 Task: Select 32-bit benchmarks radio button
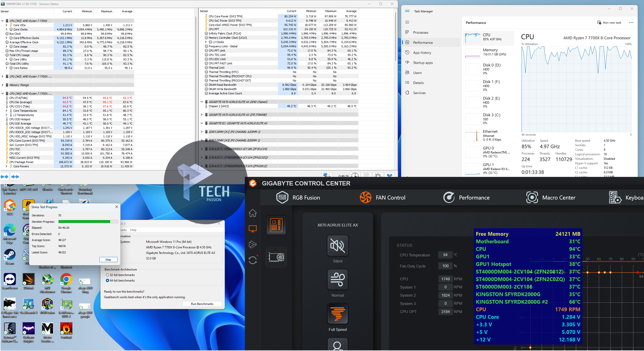click(108, 275)
